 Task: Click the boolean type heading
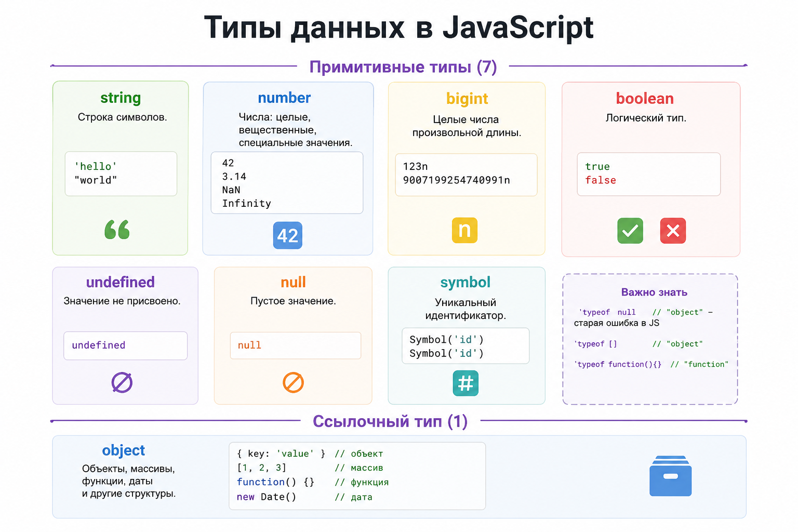pyautogui.click(x=645, y=98)
